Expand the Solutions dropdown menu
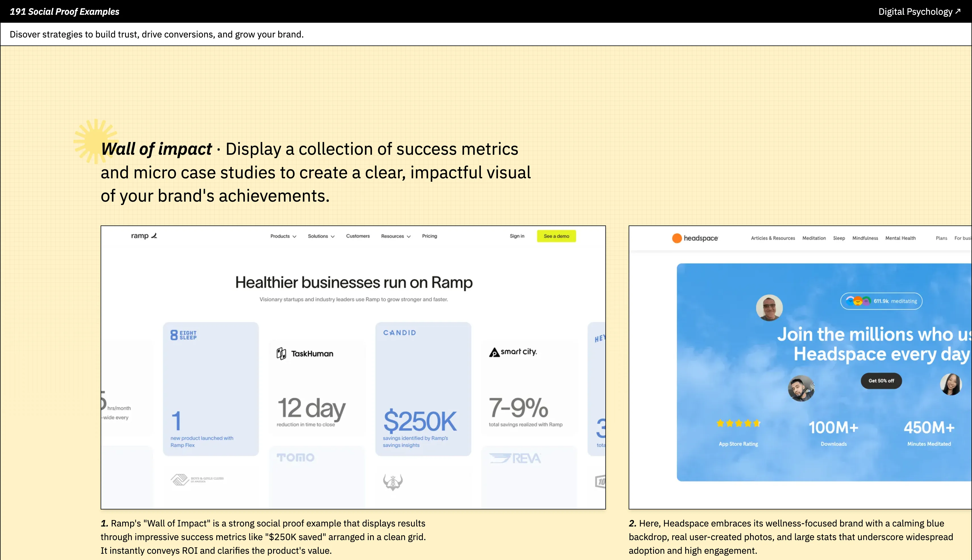Screen dimensions: 972x560 tap(321, 236)
